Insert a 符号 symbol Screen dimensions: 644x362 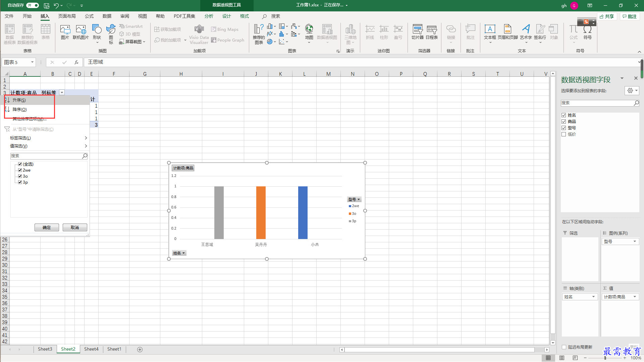588,32
